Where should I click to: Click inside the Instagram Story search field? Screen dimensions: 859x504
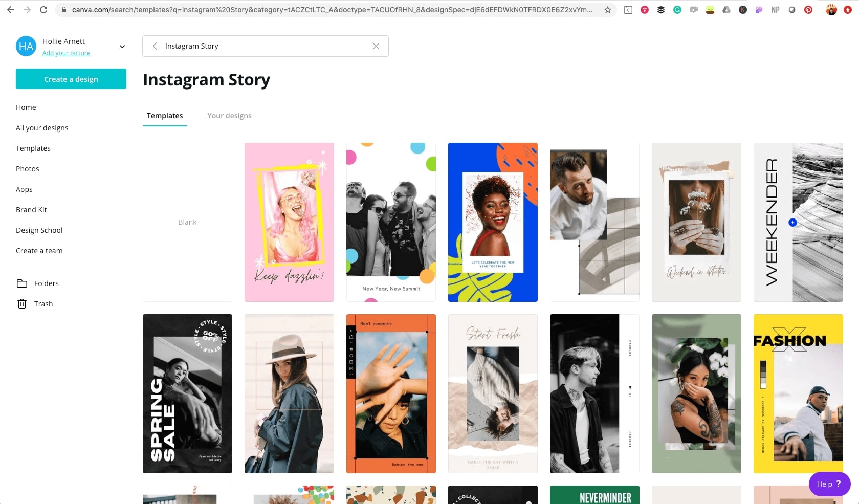click(x=266, y=46)
